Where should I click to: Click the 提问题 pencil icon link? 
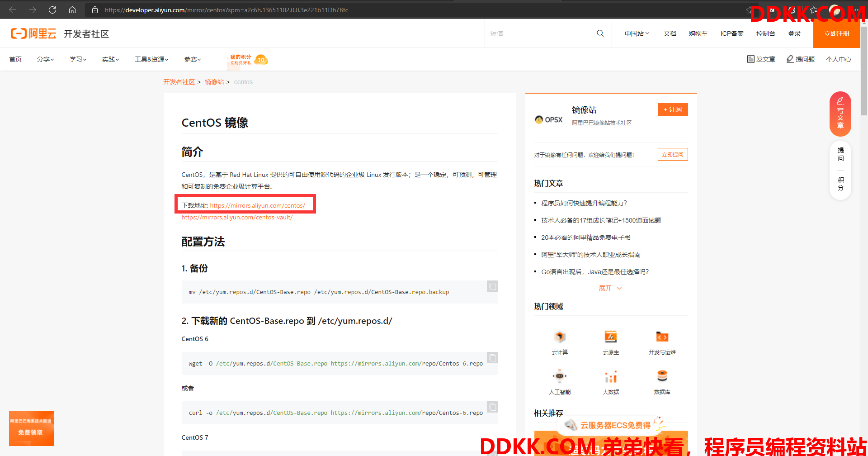coord(801,59)
